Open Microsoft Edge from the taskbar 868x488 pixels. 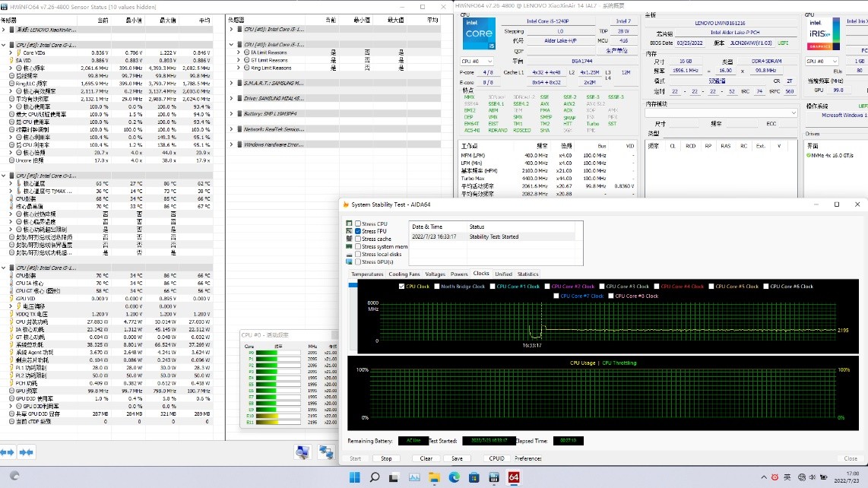pyautogui.click(x=455, y=477)
